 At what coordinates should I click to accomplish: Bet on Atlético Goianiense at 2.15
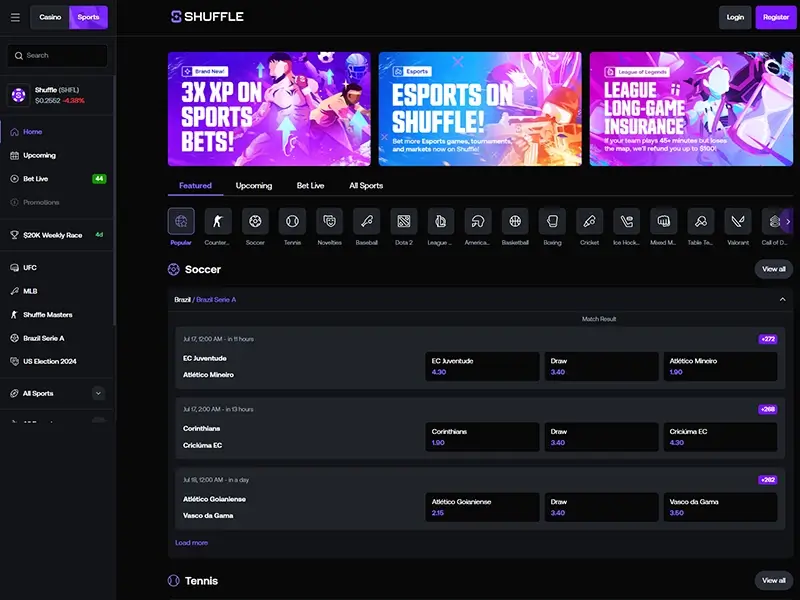(482, 507)
